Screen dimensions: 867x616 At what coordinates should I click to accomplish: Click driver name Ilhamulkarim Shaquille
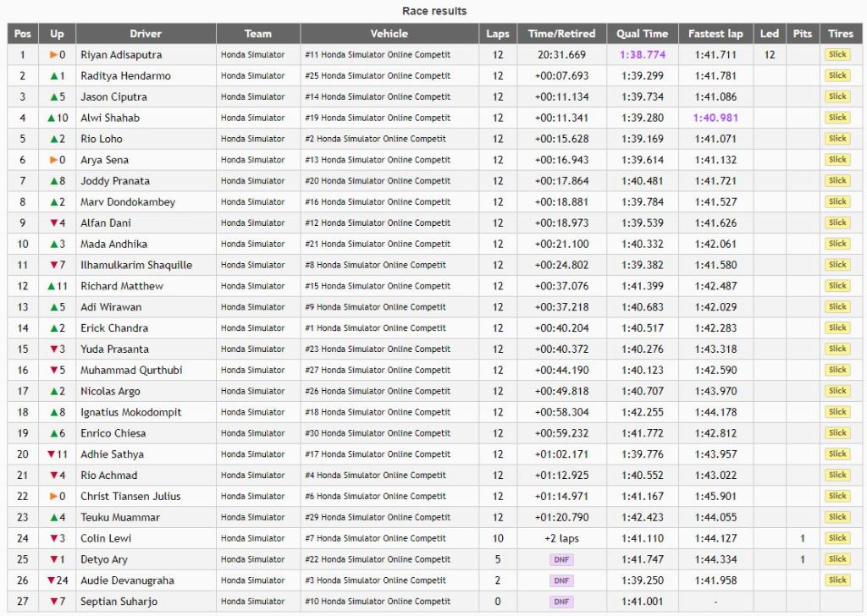pyautogui.click(x=136, y=265)
